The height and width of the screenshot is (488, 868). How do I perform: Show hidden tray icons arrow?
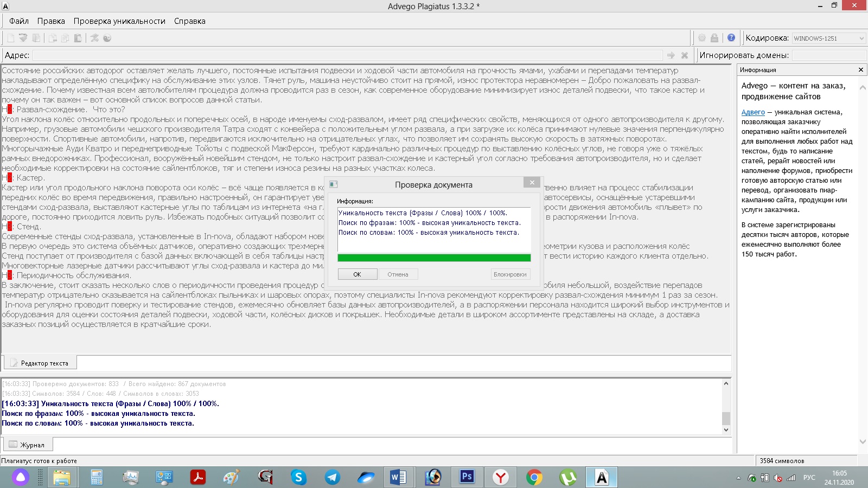pos(738,478)
